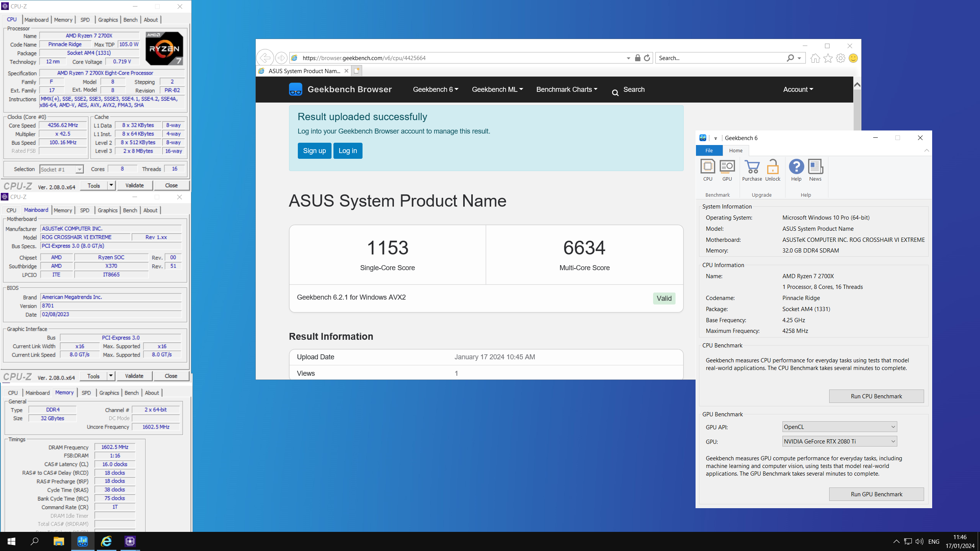The width and height of the screenshot is (980, 551).
Task: Click the Geekbench Browser glasses logo
Action: (x=296, y=89)
